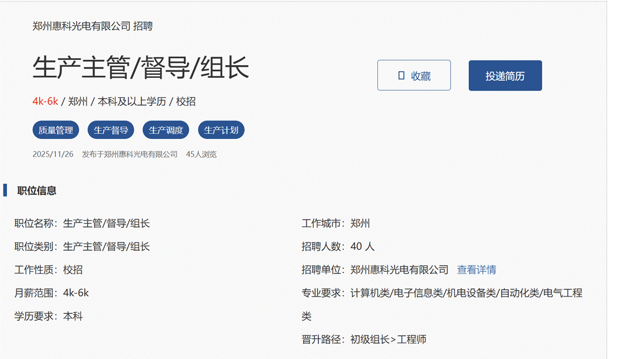This screenshot has width=644, height=359.
Task: Select the 质量管理 tag
Action: (x=56, y=130)
